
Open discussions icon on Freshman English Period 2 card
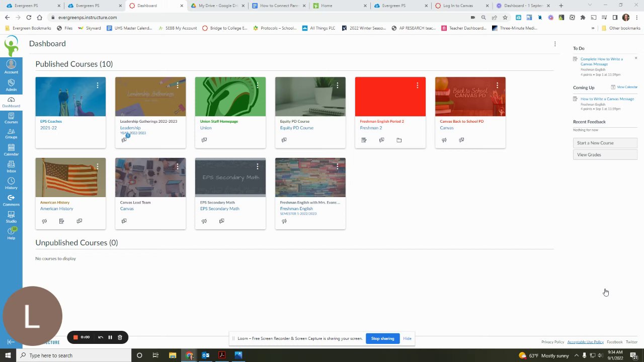point(381,140)
